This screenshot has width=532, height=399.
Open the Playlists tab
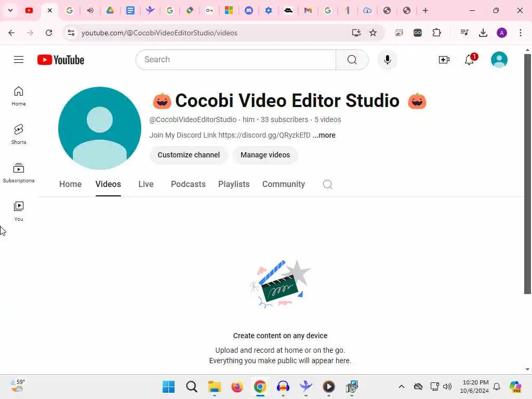pyautogui.click(x=234, y=184)
